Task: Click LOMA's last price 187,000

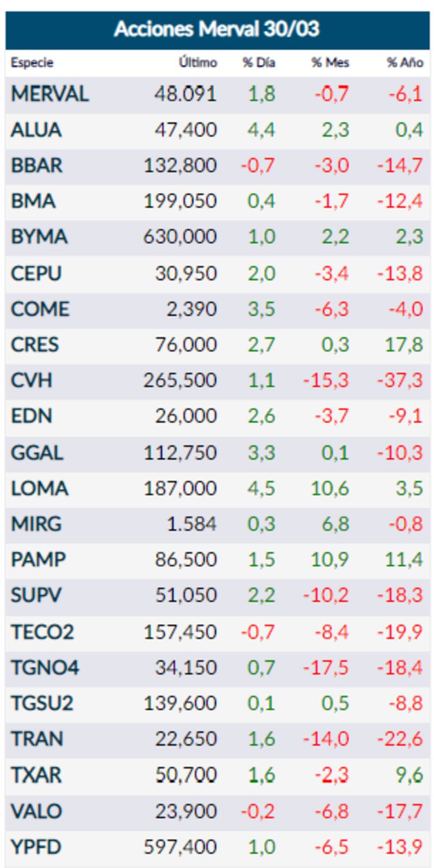Action: pyautogui.click(x=180, y=488)
